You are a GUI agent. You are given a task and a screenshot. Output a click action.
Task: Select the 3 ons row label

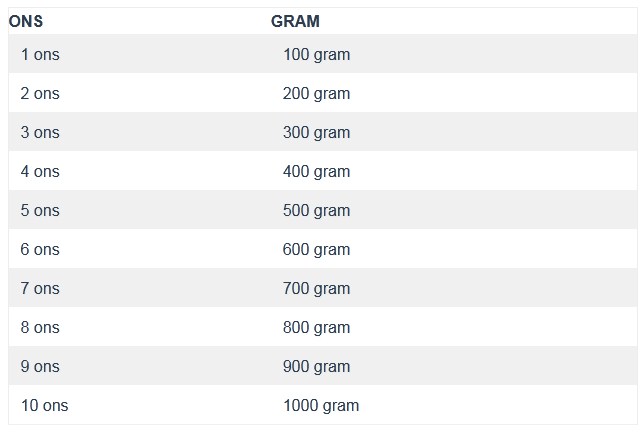[x=40, y=133]
